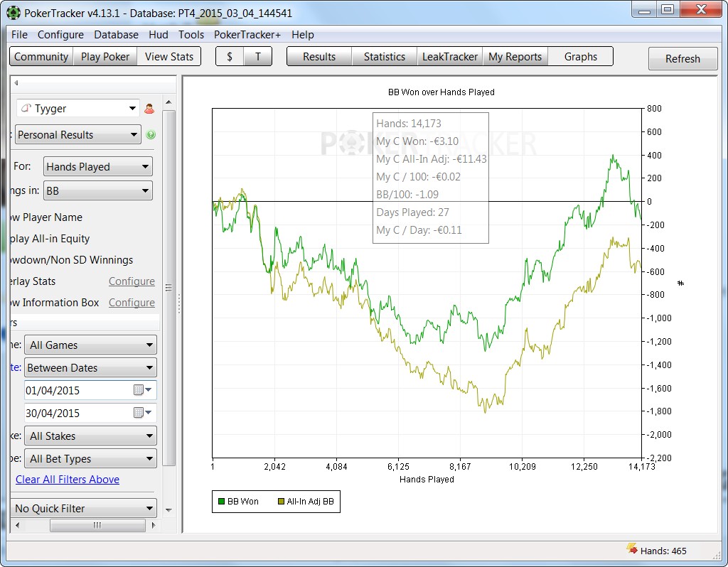The width and height of the screenshot is (728, 567).
Task: Switch to the Community tab
Action: click(41, 57)
